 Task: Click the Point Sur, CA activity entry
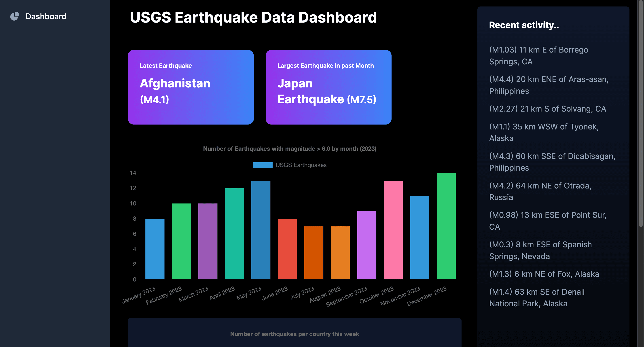coord(548,221)
